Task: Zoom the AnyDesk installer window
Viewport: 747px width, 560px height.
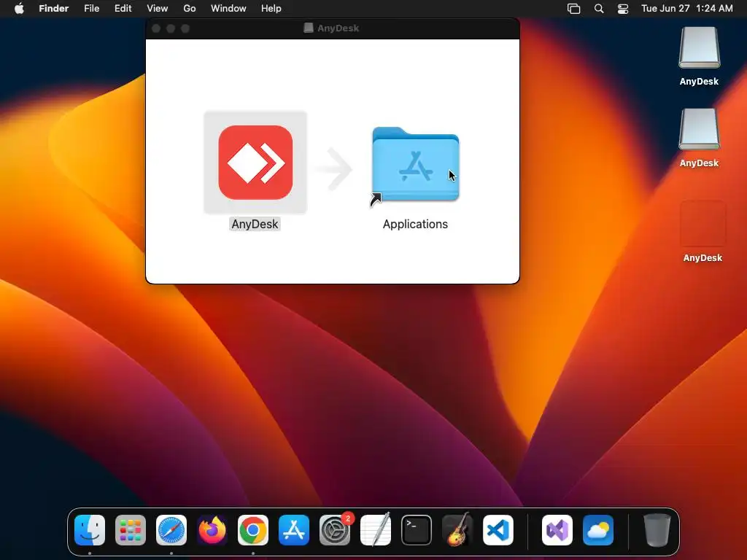Action: [185, 28]
